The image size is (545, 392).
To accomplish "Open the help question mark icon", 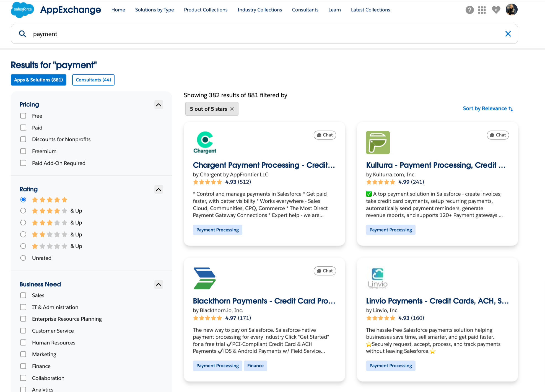I will pyautogui.click(x=469, y=10).
